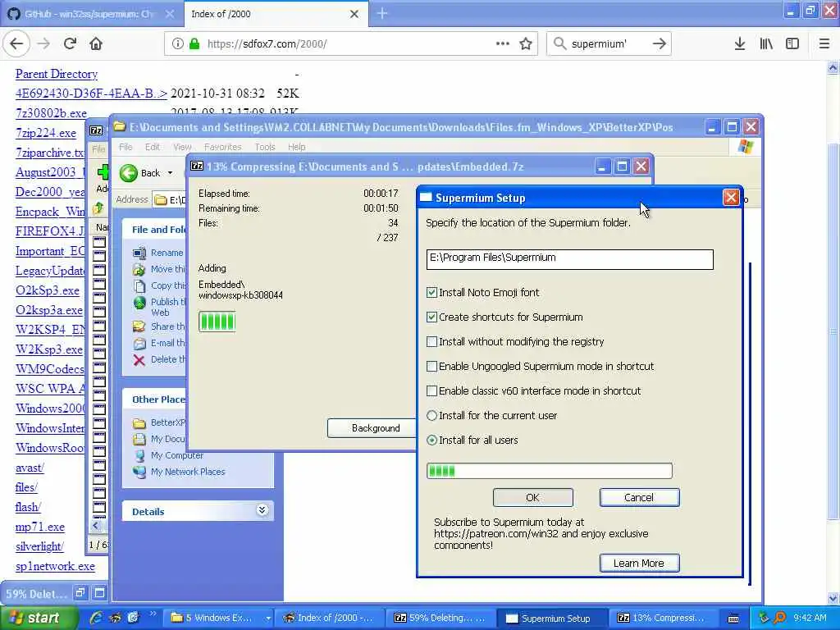
Task: Open View menu in Explorer window
Action: click(182, 147)
